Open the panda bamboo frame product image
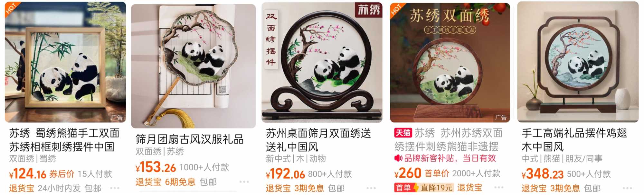 [x=65, y=62]
